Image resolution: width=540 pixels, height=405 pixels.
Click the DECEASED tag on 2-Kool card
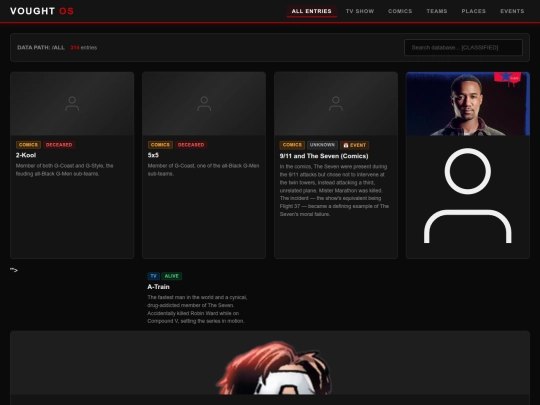59,145
